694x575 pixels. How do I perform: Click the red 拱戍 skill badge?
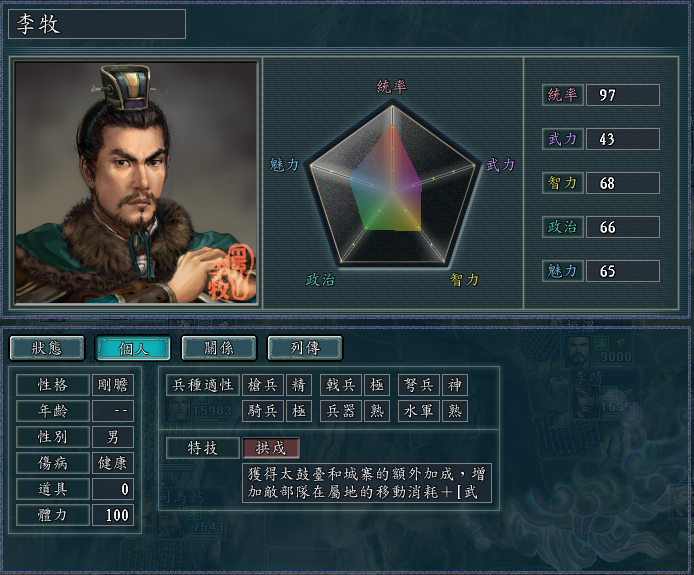271,448
